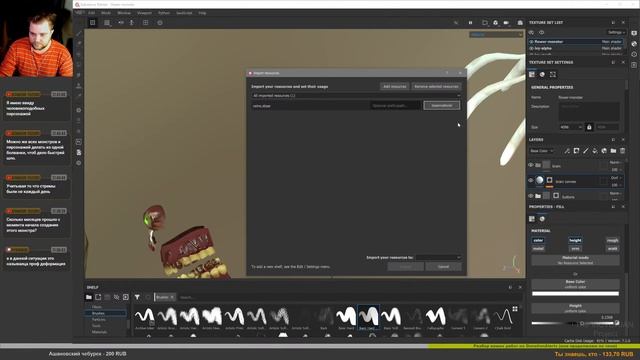Open blend mode dropdown of top folder layer
640x360 pixels.
pyautogui.click(x=615, y=162)
